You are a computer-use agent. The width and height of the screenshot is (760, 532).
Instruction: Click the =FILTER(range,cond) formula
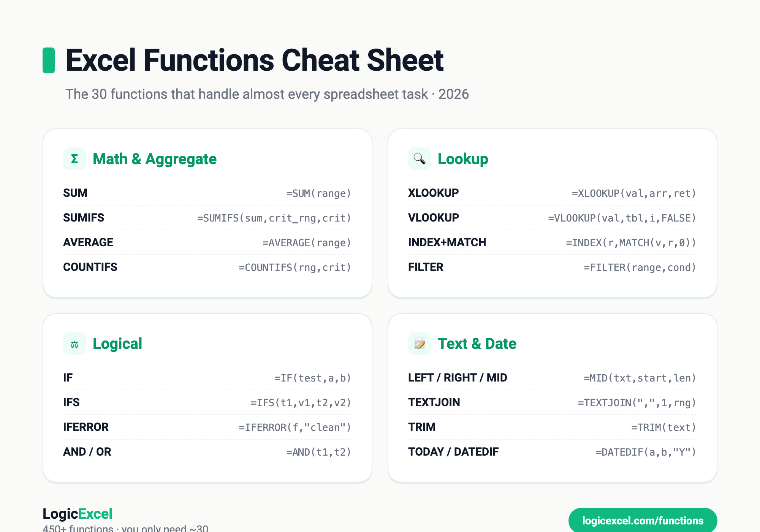tap(640, 268)
